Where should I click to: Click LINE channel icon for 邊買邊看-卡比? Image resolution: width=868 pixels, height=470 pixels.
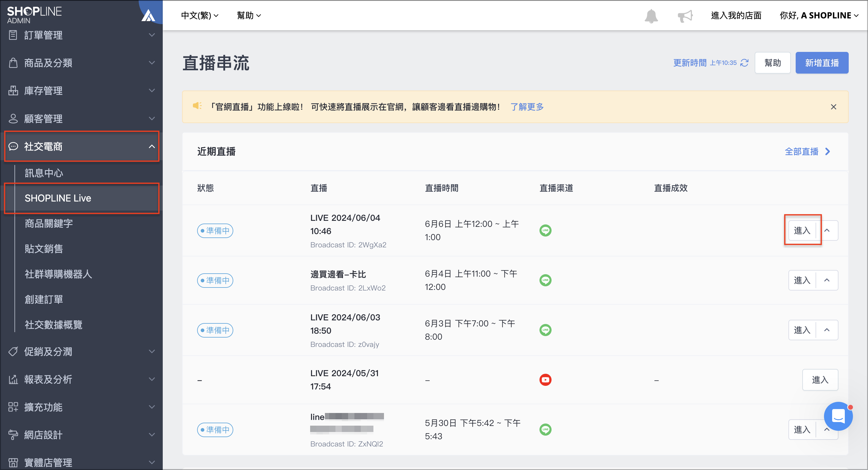click(x=545, y=280)
